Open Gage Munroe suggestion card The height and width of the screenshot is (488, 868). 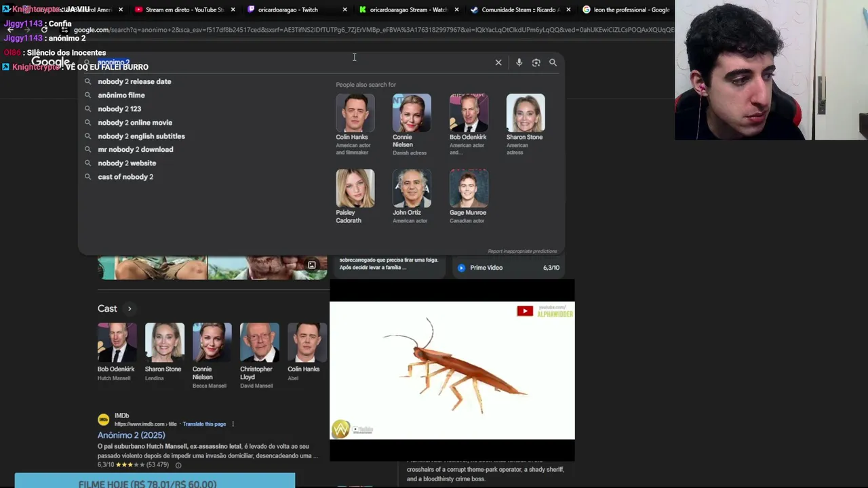[x=468, y=197]
